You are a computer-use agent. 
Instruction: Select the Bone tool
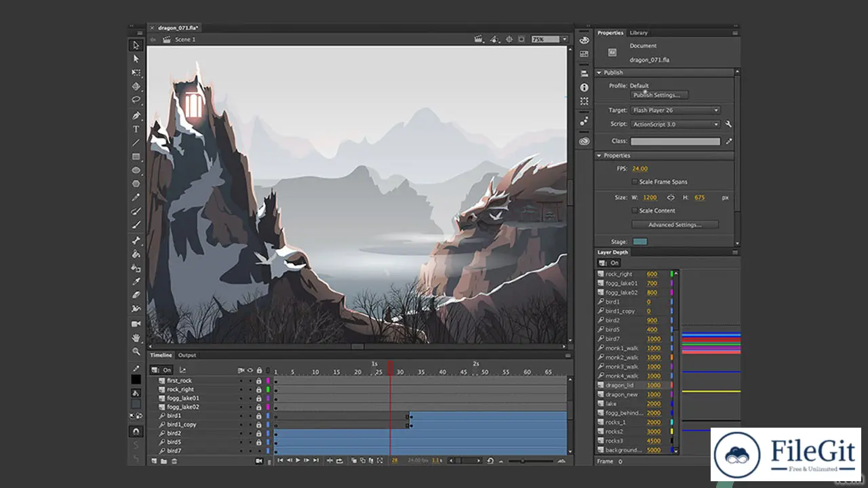pyautogui.click(x=136, y=241)
